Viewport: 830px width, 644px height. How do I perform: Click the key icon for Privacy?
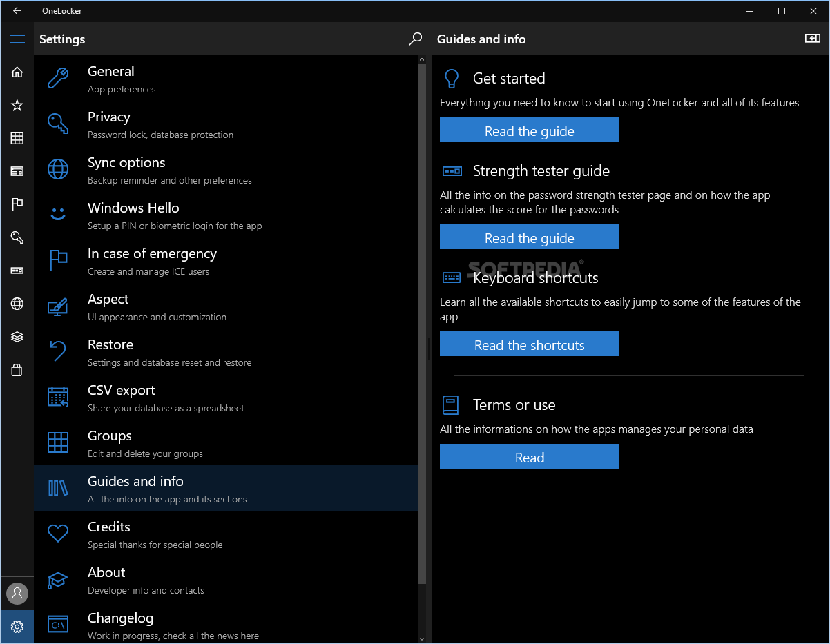click(x=58, y=124)
